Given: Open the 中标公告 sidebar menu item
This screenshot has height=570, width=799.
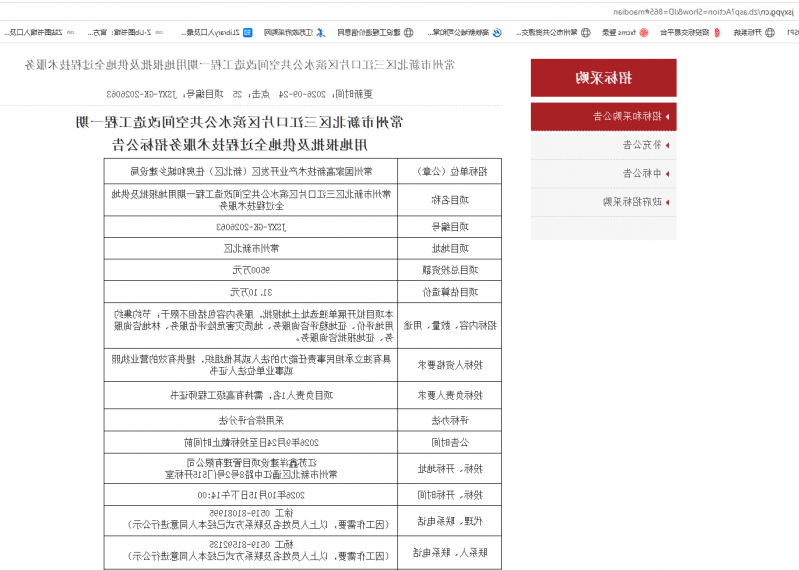Looking at the screenshot, I should 603,174.
